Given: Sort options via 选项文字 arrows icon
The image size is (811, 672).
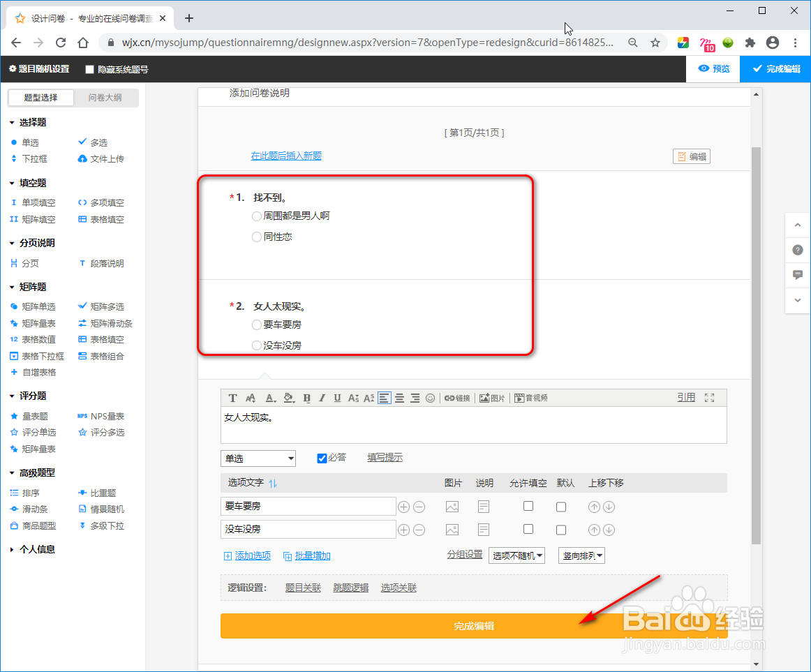Looking at the screenshot, I should click(x=273, y=483).
